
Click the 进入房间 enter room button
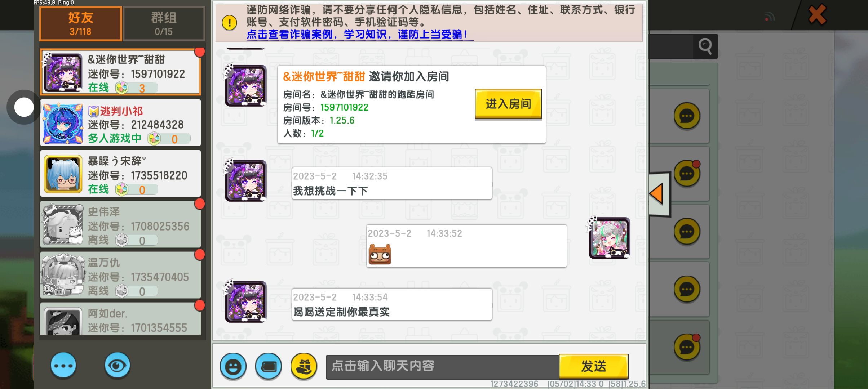coord(508,104)
